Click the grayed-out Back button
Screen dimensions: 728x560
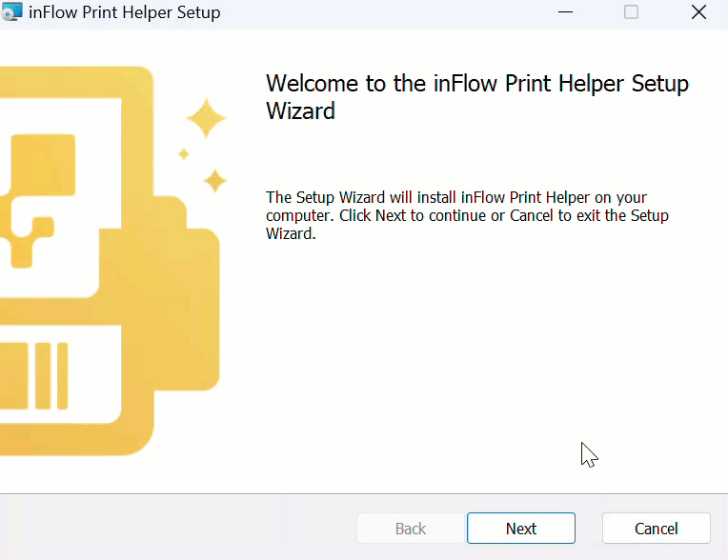411,528
